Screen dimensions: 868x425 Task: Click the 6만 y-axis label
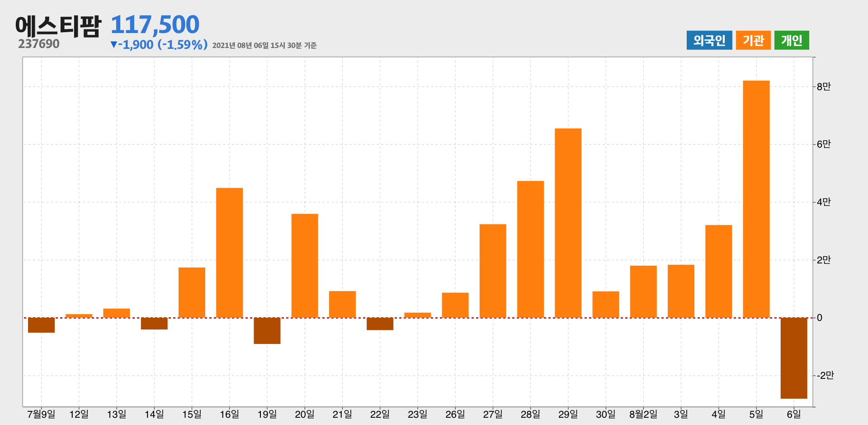[824, 144]
